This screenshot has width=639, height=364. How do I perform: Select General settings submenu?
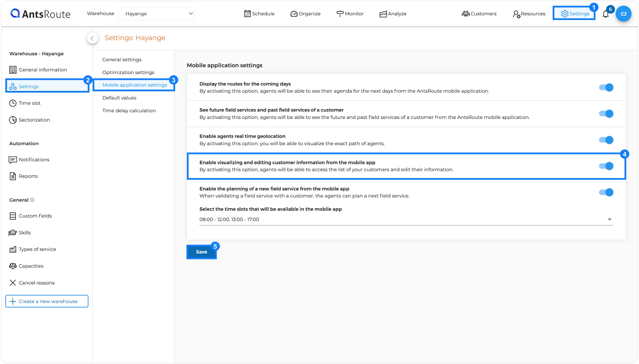[122, 60]
